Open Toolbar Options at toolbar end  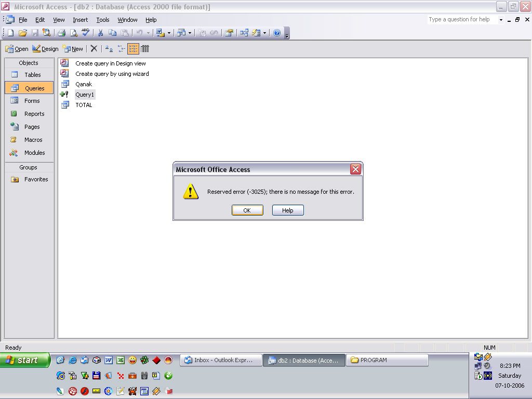pyautogui.click(x=287, y=34)
